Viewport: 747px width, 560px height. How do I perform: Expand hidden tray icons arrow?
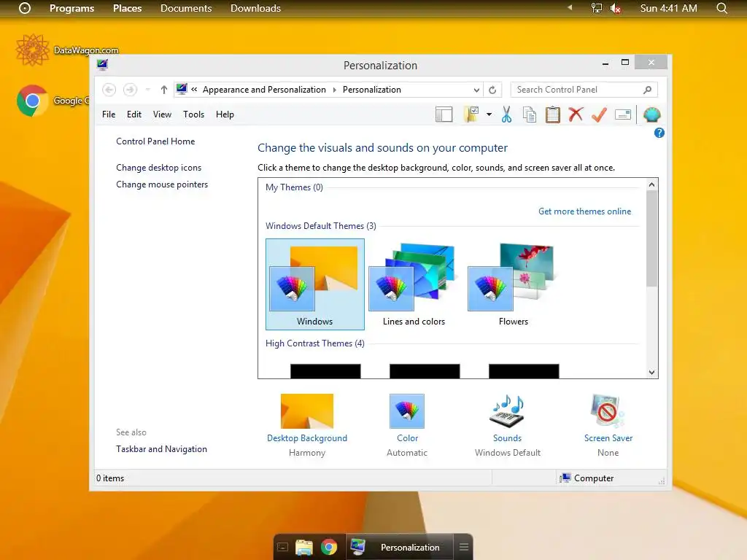click(x=570, y=7)
